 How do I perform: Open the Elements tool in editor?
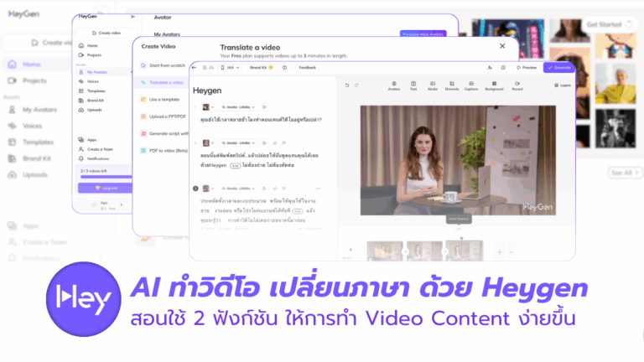(x=452, y=85)
